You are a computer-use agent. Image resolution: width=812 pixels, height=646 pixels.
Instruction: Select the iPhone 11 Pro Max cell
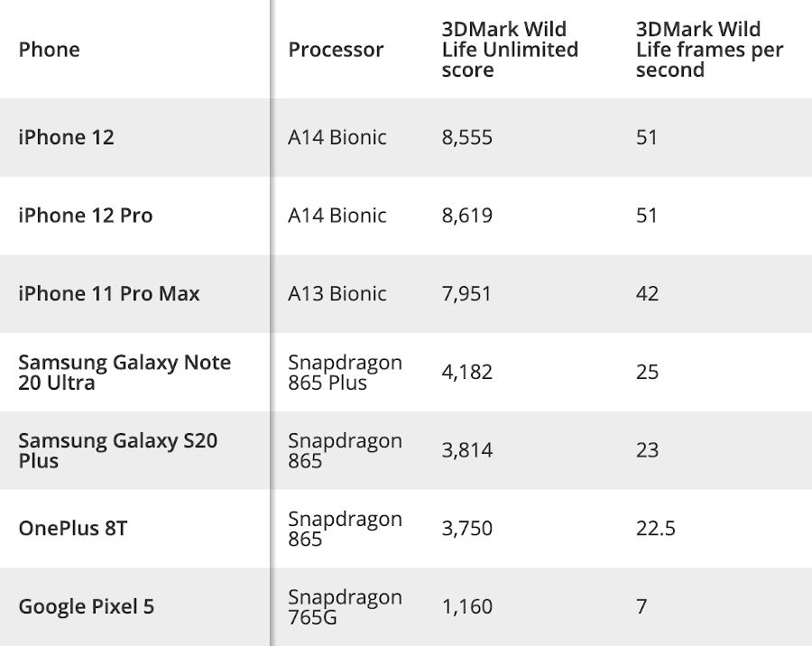tap(109, 294)
